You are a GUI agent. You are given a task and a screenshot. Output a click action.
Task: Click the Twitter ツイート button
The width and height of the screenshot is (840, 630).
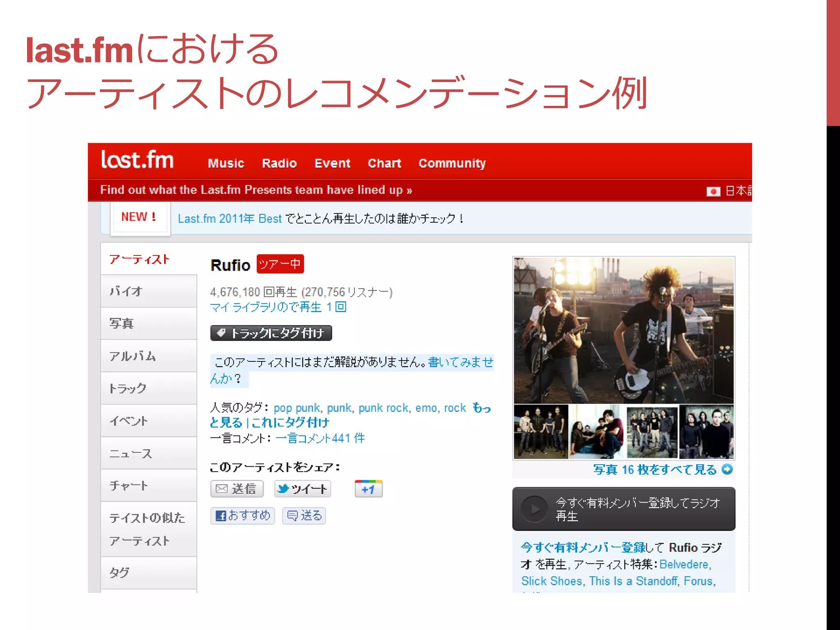[302, 489]
